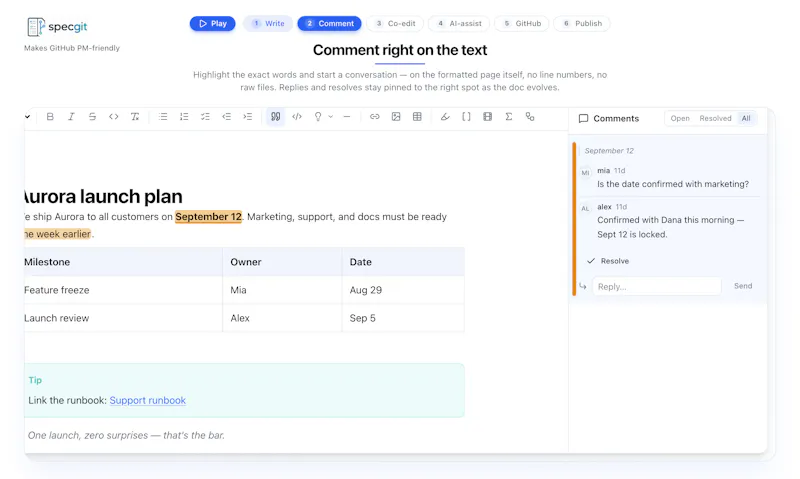This screenshot has height=479, width=800.
Task: Start the Play demo button
Action: tap(213, 23)
